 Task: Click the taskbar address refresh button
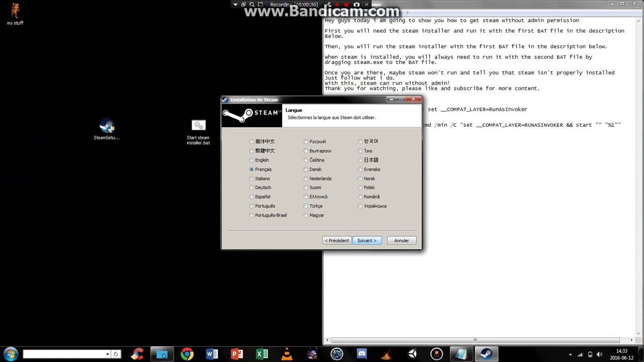pyautogui.click(x=116, y=354)
